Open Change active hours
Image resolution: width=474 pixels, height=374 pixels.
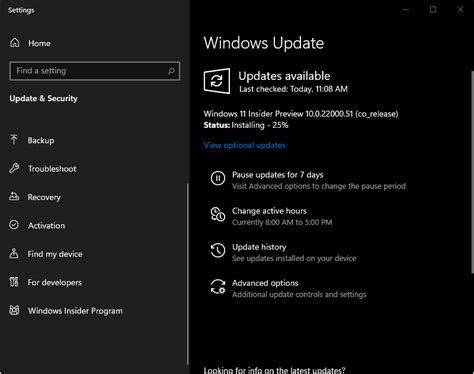click(271, 216)
